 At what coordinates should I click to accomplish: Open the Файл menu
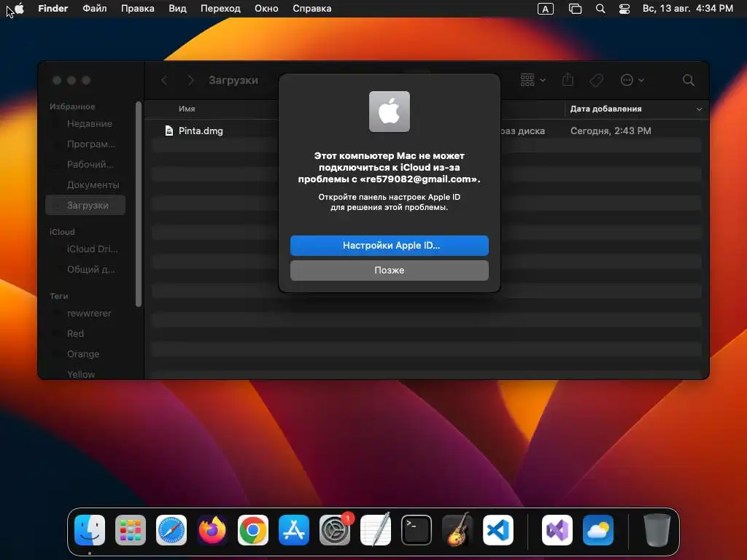pyautogui.click(x=94, y=9)
